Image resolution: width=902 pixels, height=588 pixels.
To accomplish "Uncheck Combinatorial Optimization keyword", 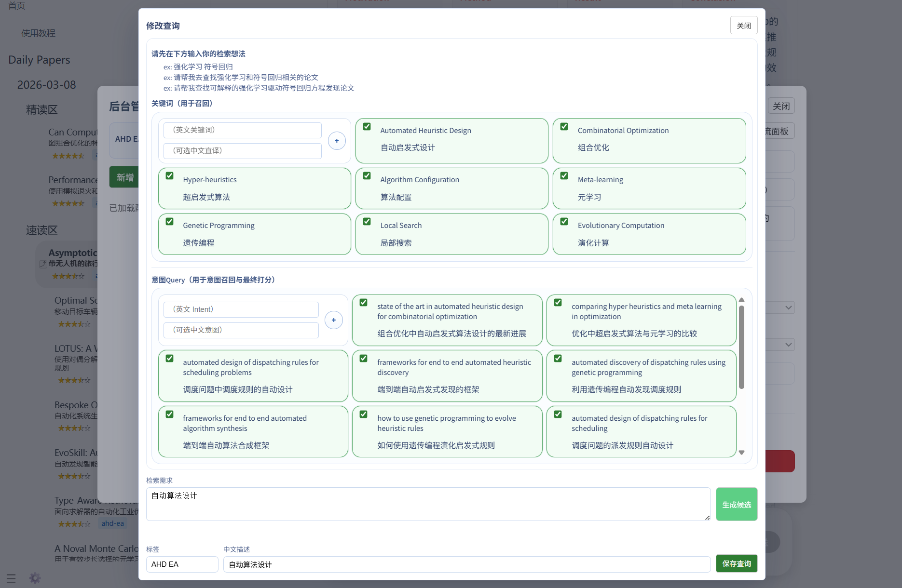I will [x=564, y=127].
